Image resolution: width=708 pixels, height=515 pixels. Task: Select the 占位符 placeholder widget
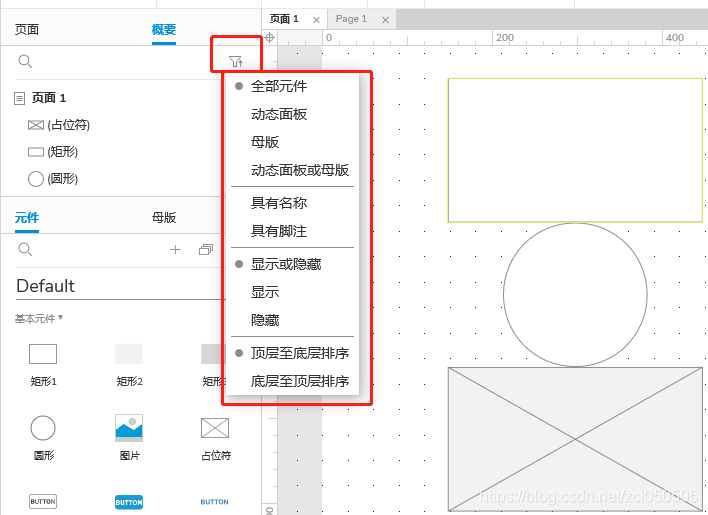(215, 438)
